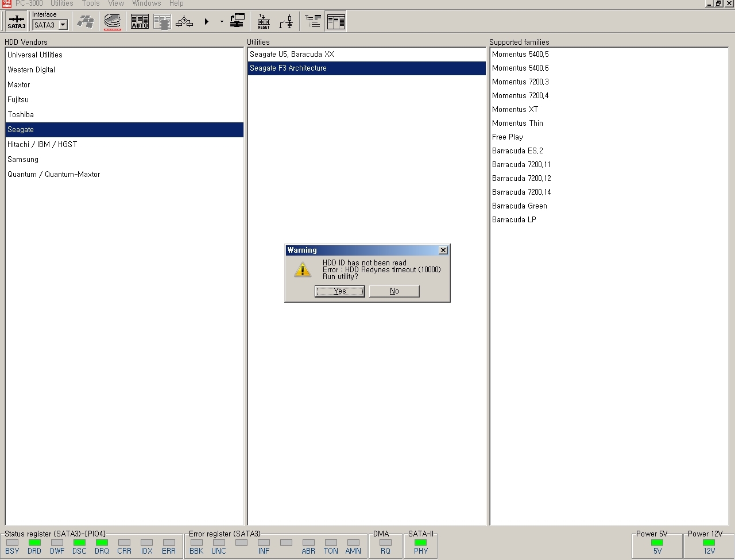Select Fujitsu vendor

coord(125,100)
